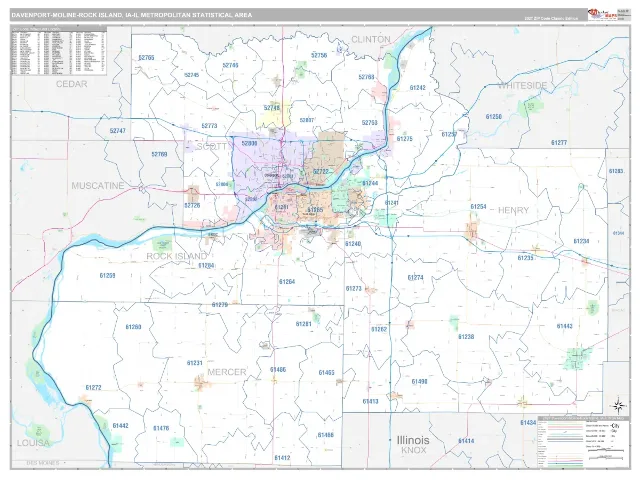Select the MERCER county label
Viewport: 640px width, 480px height.
(227, 372)
